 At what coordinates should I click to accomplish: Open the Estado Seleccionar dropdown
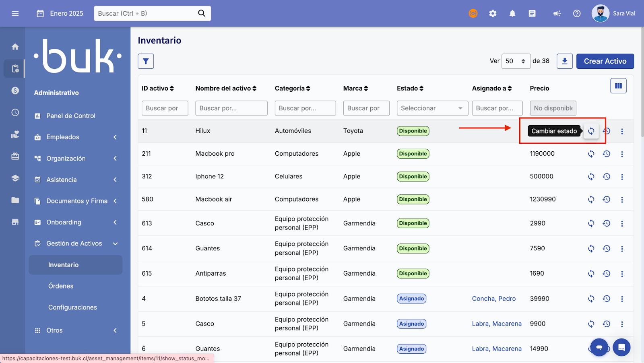[x=432, y=108]
